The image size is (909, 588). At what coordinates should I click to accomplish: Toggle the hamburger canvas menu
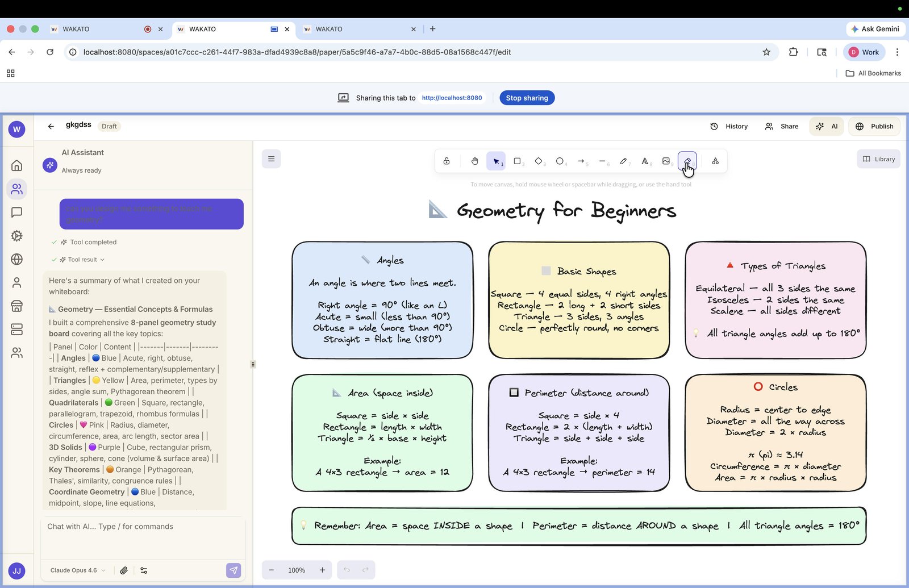pos(272,159)
